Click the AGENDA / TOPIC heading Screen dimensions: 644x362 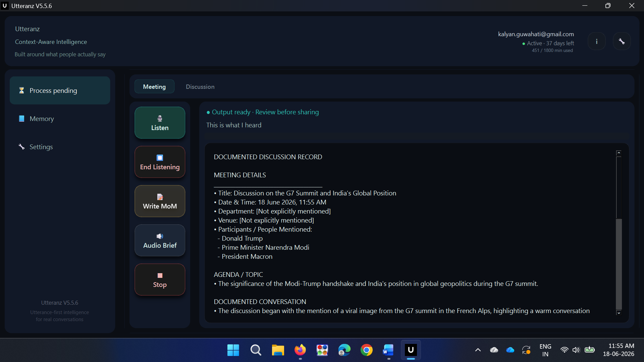click(238, 275)
